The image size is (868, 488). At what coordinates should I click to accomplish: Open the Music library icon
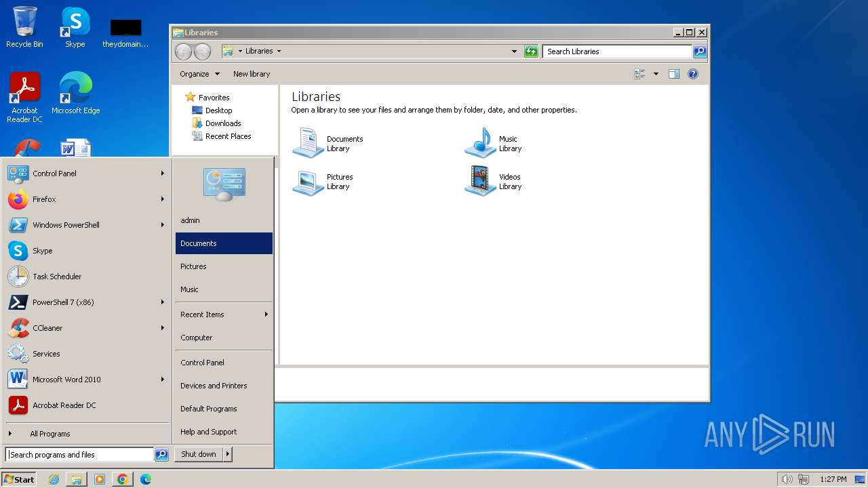click(x=481, y=143)
